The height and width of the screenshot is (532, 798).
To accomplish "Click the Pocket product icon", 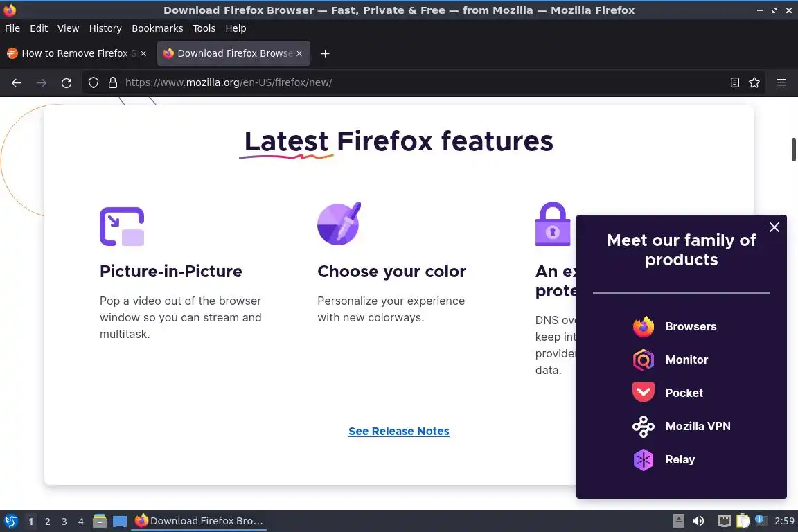I will tap(644, 393).
